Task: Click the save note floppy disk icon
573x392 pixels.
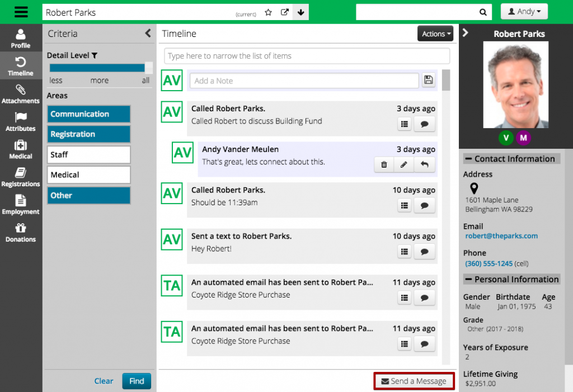Action: click(428, 81)
